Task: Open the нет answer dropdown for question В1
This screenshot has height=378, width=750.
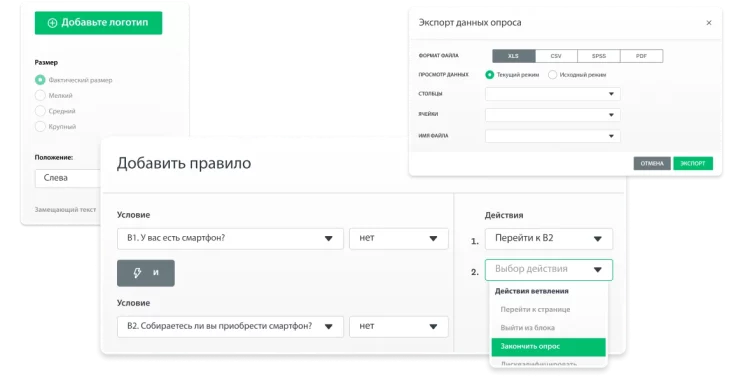Action: [399, 238]
